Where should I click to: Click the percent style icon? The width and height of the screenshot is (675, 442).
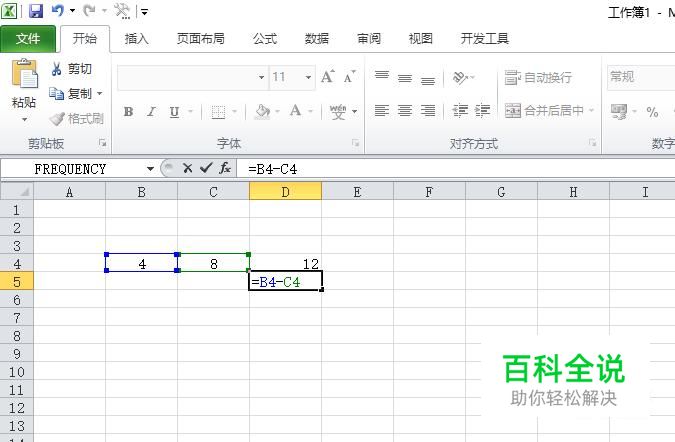tap(652, 112)
